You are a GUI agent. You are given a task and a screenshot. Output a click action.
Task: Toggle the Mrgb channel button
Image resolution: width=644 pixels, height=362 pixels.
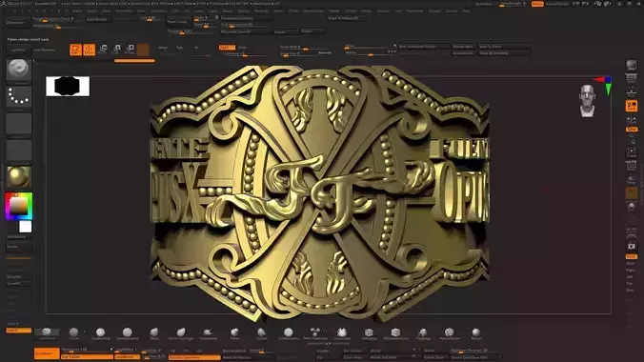tap(163, 48)
